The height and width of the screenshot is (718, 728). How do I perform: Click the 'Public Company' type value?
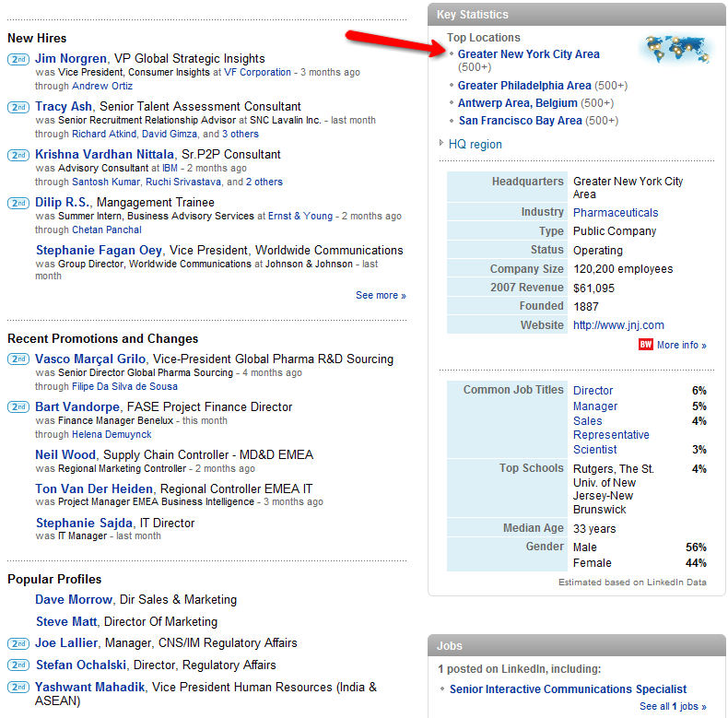(x=615, y=231)
